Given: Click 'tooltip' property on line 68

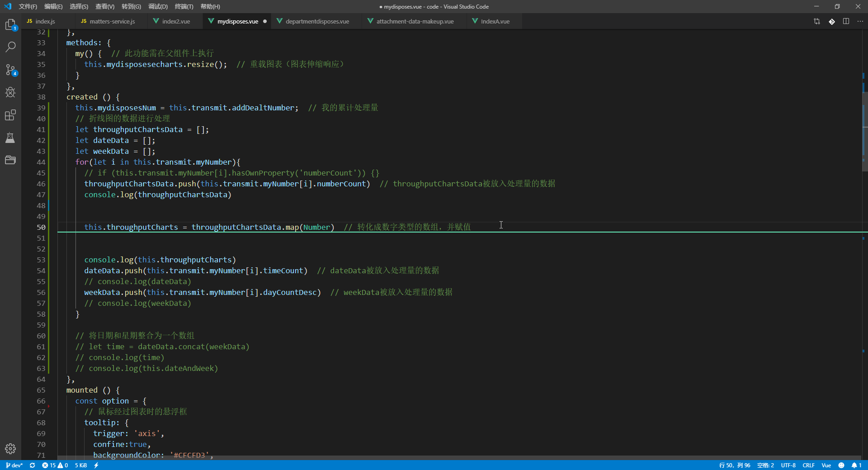Looking at the screenshot, I should [x=99, y=423].
